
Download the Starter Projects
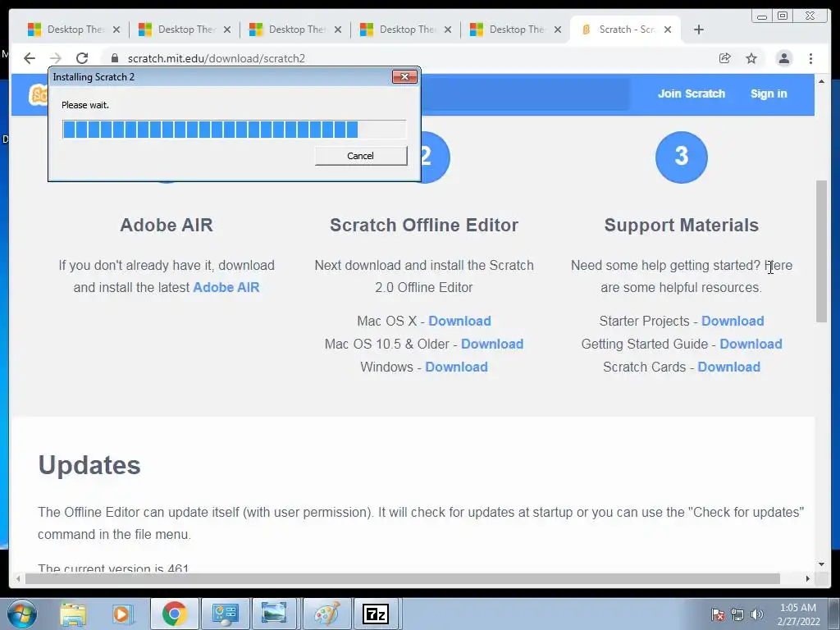pyautogui.click(x=733, y=321)
